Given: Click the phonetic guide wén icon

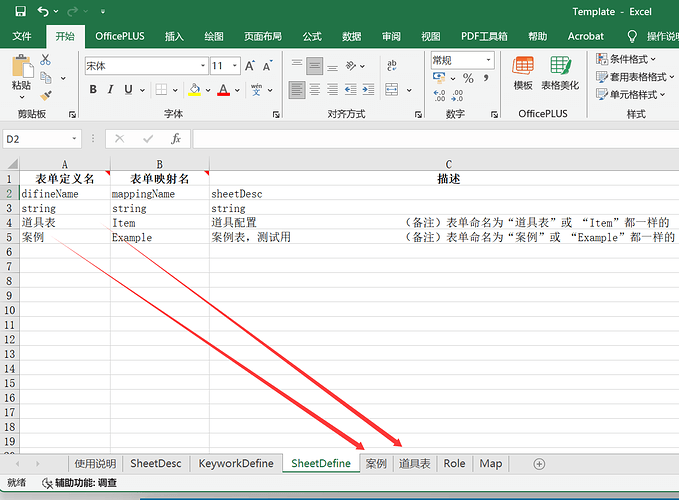Looking at the screenshot, I should tap(256, 90).
